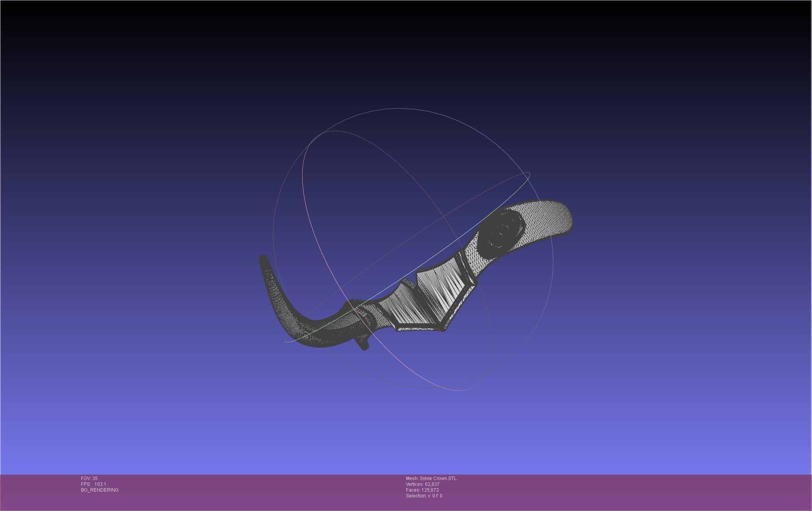Click the FPS 103.1 readout
Screen dimensions: 812x511
click(93, 484)
